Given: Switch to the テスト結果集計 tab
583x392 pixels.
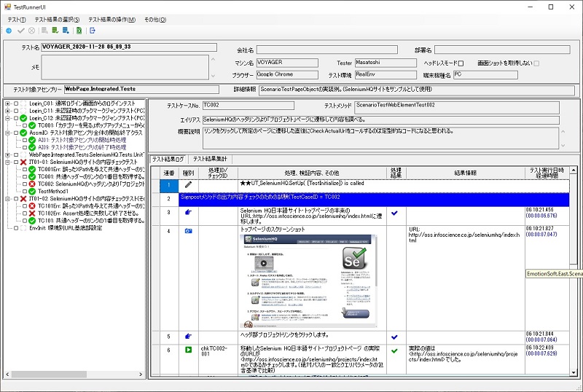Looking at the screenshot, I should [210, 159].
